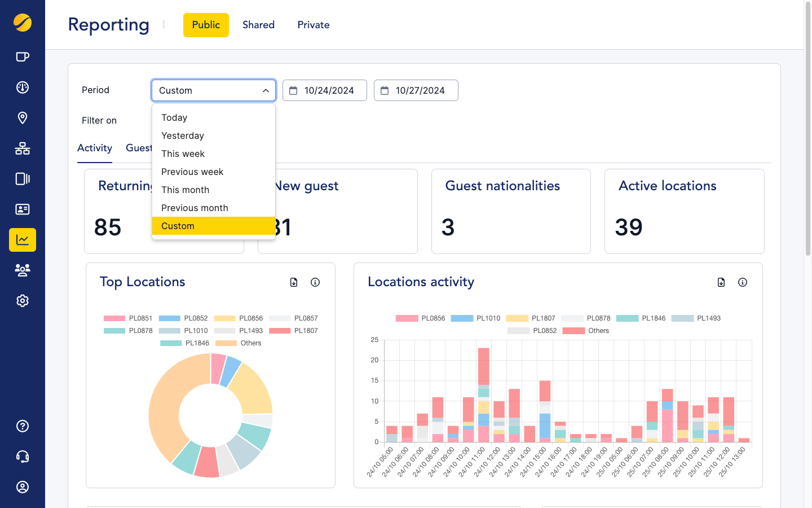
Task: Open the location pin sidebar icon
Action: pyautogui.click(x=23, y=118)
